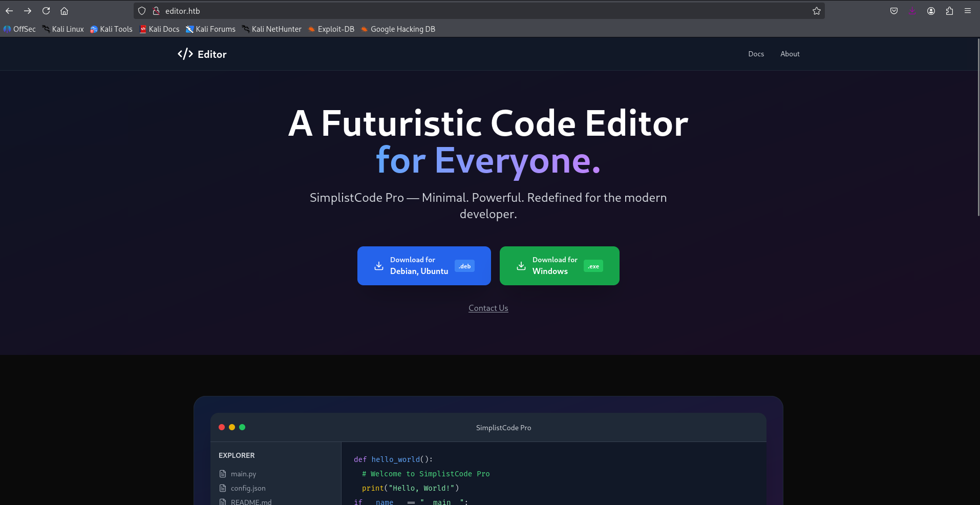
Task: Select the 'A Futuristic Code Editor' heading
Action: 488,123
